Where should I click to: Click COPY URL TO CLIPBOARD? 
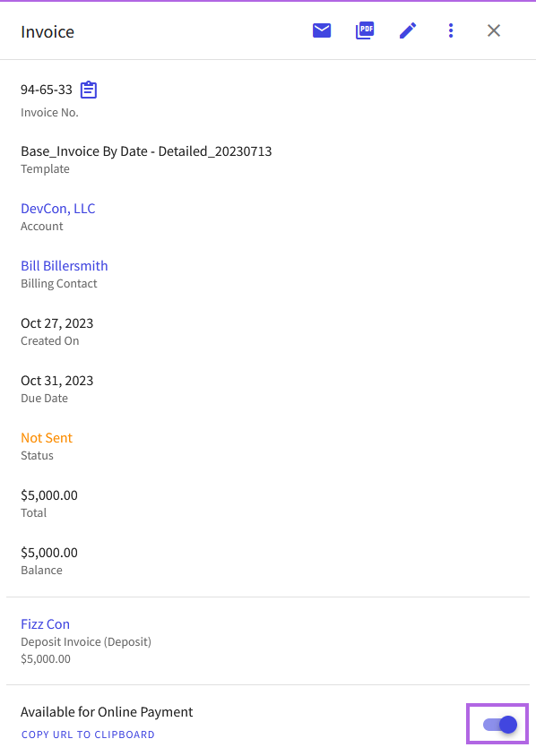pyautogui.click(x=88, y=735)
